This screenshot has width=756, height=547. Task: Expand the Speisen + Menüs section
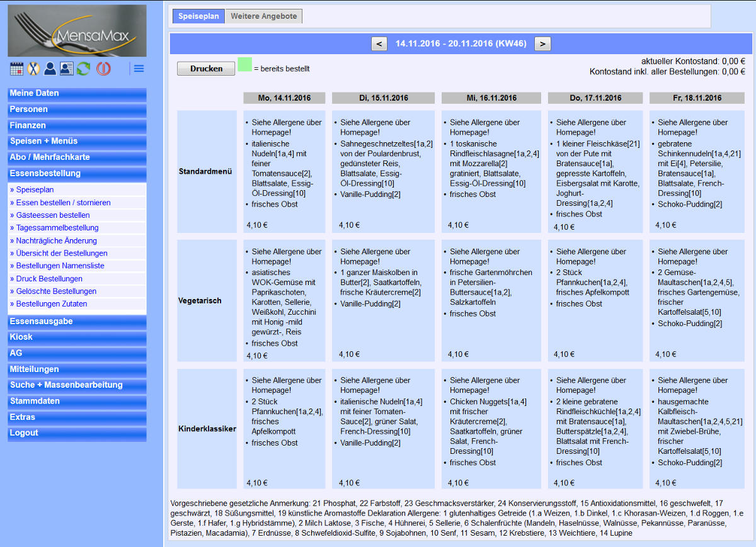pyautogui.click(x=77, y=141)
